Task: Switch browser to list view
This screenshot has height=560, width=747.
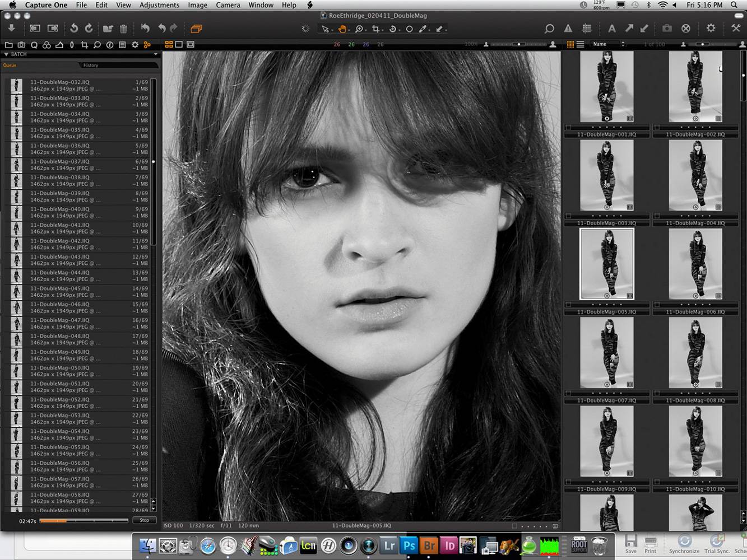Action: pos(581,44)
